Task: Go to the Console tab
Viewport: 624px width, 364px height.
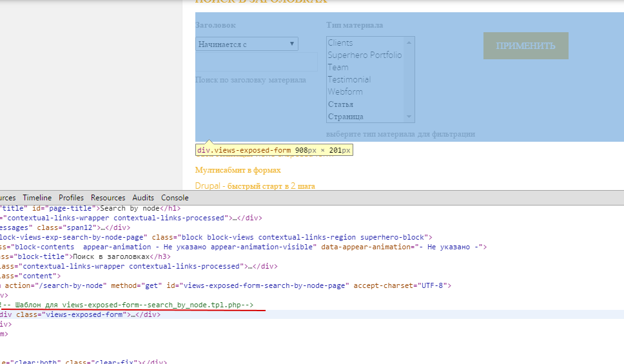Action: point(175,198)
